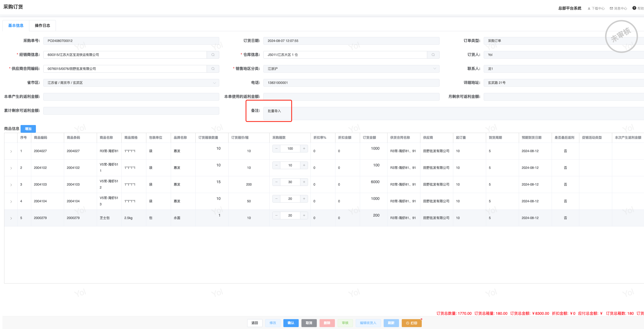Open 下载中心 download icon
The height and width of the screenshot is (329, 644).
[589, 8]
